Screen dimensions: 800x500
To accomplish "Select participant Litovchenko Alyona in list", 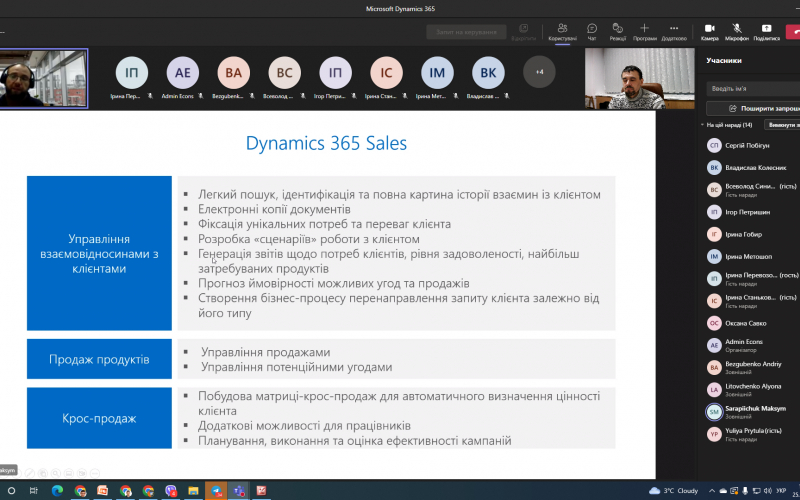I will coord(753,390).
